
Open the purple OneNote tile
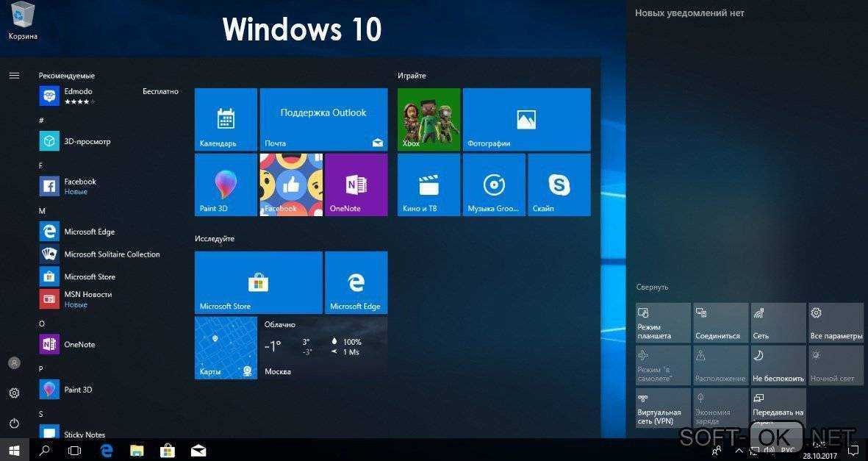pos(356,185)
